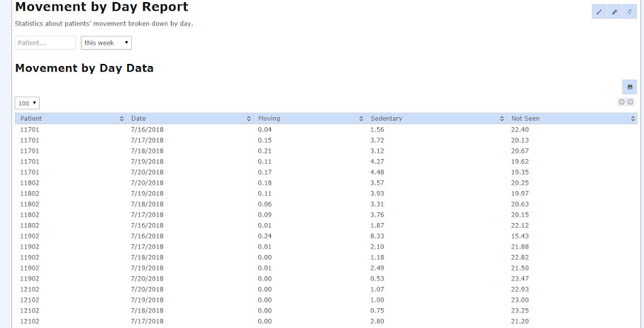Click the Date column header label

pyautogui.click(x=138, y=119)
